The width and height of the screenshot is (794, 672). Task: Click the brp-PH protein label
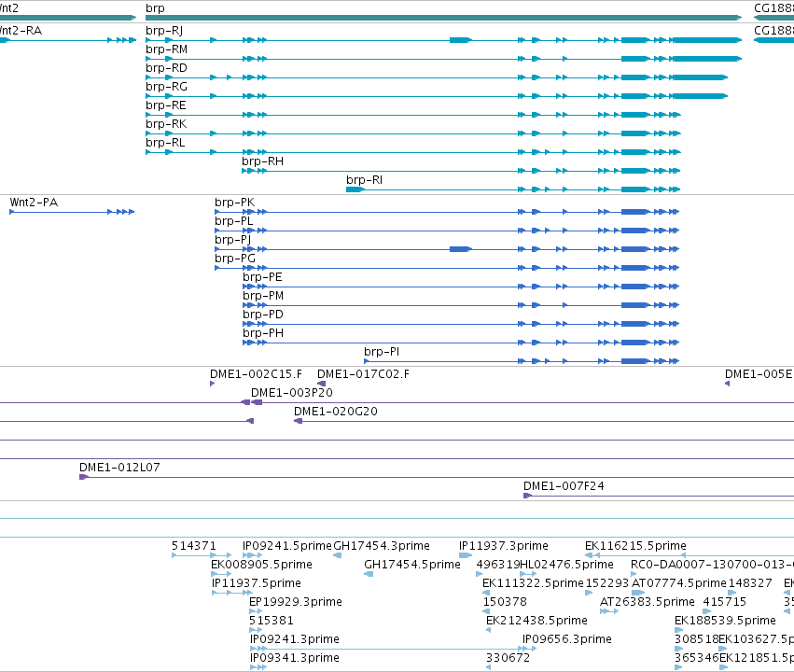click(263, 334)
